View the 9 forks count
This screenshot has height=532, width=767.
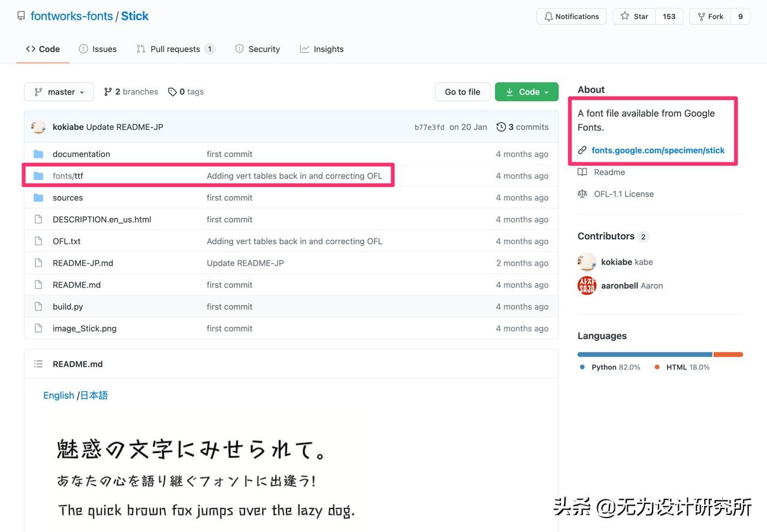[x=741, y=16]
